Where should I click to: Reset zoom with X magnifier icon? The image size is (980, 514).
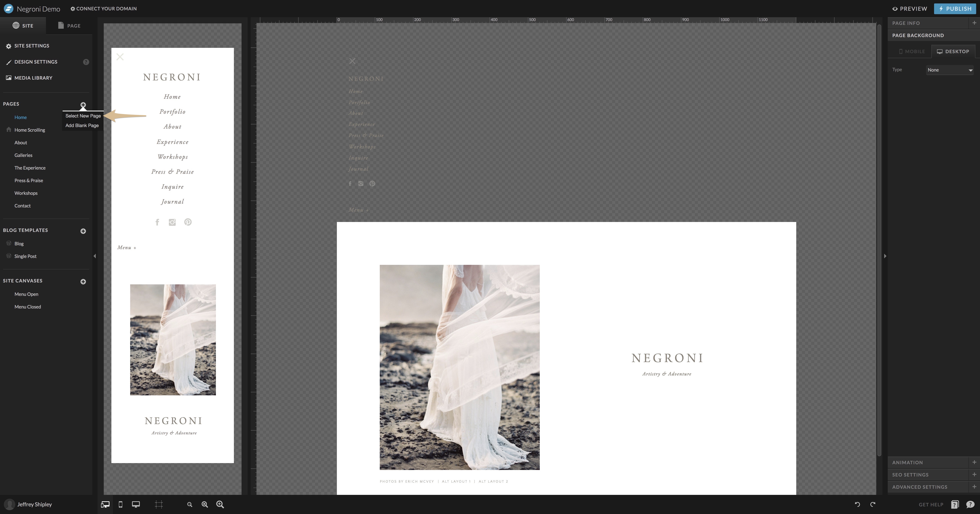pyautogui.click(x=205, y=504)
